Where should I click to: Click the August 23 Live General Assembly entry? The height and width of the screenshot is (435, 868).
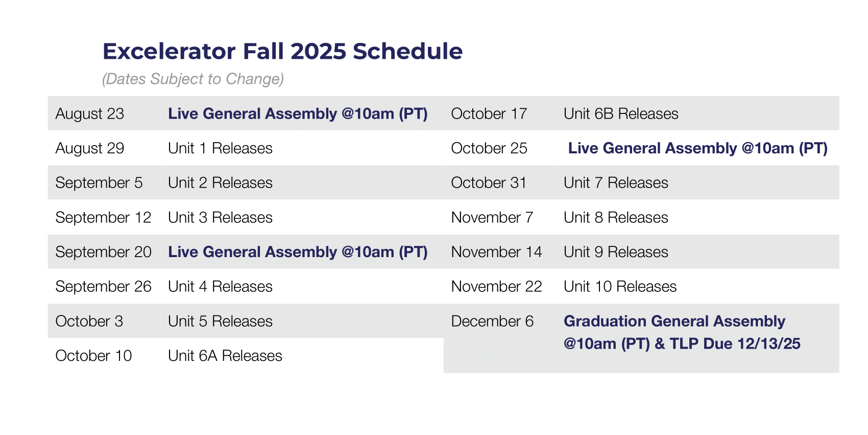(298, 113)
